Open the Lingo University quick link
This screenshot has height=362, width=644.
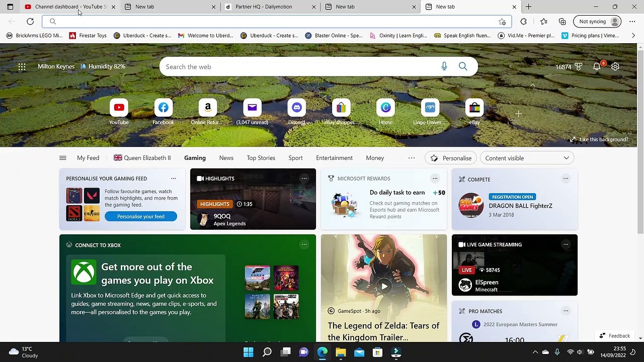pos(430,112)
